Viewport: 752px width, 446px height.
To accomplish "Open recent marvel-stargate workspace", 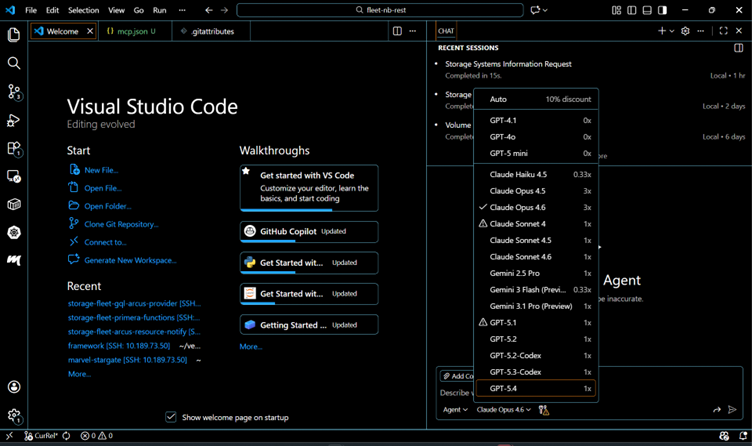I will point(128,360).
